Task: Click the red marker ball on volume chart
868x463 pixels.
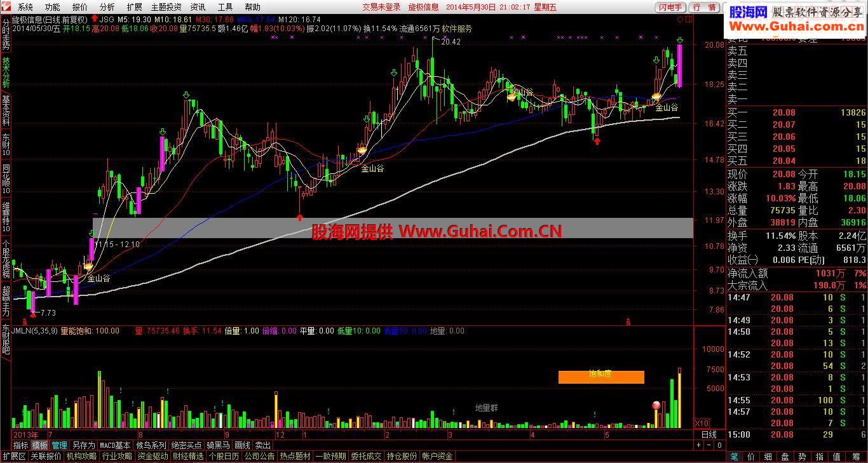Action: 656,405
